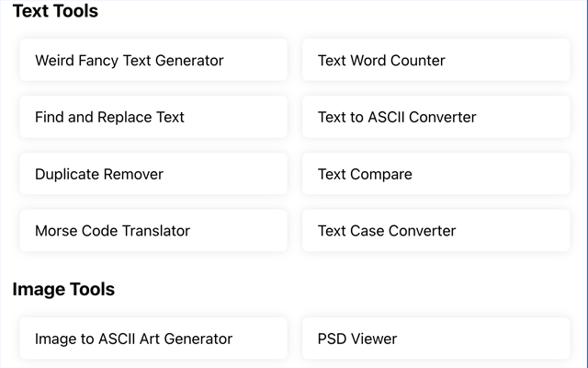Open the Text Word Counter tool
Image resolution: width=588 pixels, height=368 pixels.
click(x=381, y=61)
